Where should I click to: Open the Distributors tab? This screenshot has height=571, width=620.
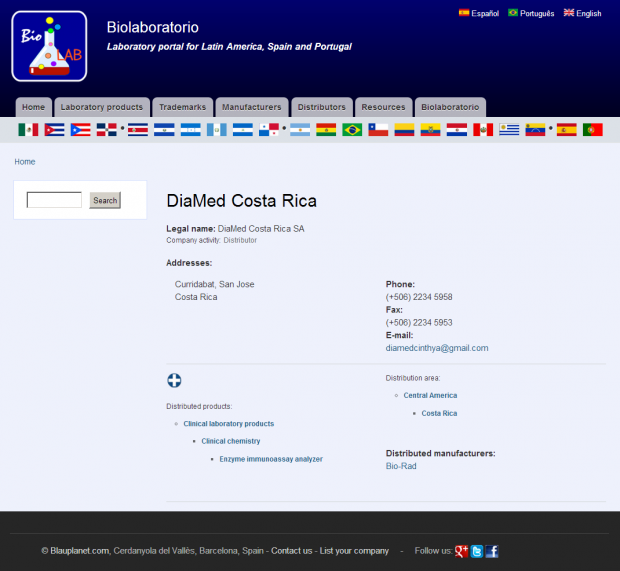point(322,107)
